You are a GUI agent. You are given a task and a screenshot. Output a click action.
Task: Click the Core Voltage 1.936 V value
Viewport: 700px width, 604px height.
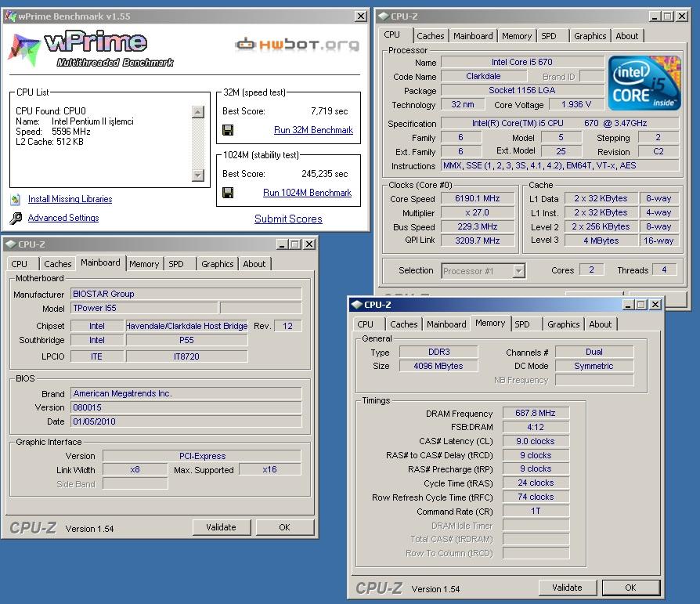(576, 104)
